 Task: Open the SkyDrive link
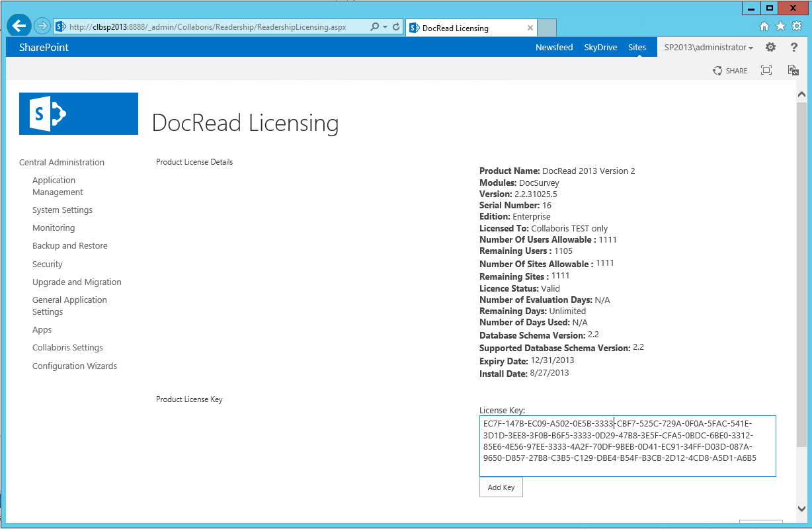point(600,48)
